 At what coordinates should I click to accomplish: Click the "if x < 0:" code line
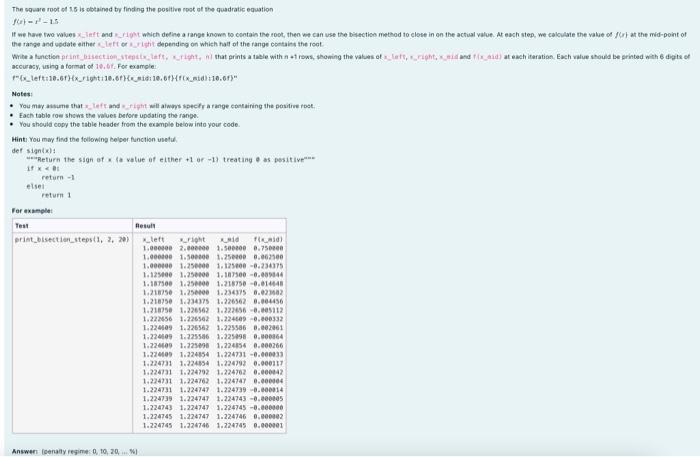[43, 168]
